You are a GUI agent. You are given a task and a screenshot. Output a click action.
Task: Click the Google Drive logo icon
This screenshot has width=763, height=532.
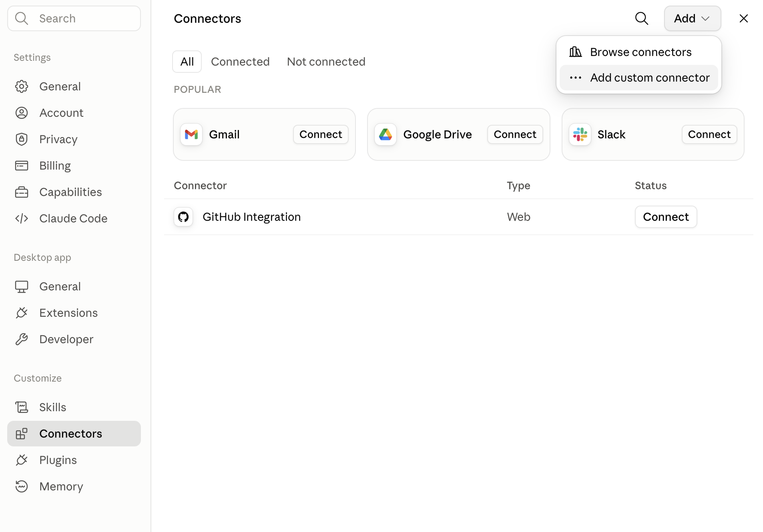pyautogui.click(x=386, y=134)
